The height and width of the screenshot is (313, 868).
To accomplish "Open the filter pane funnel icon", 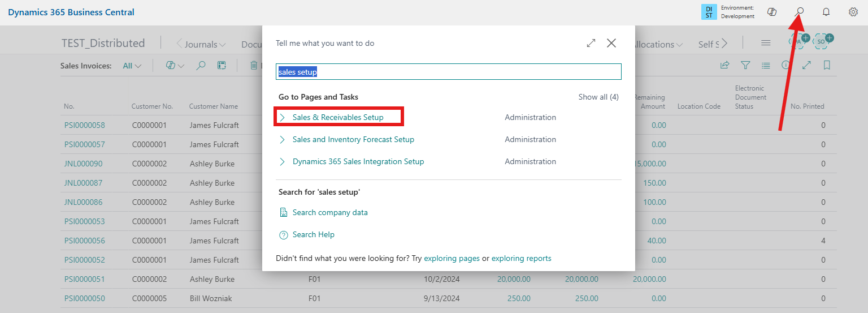I will point(745,66).
